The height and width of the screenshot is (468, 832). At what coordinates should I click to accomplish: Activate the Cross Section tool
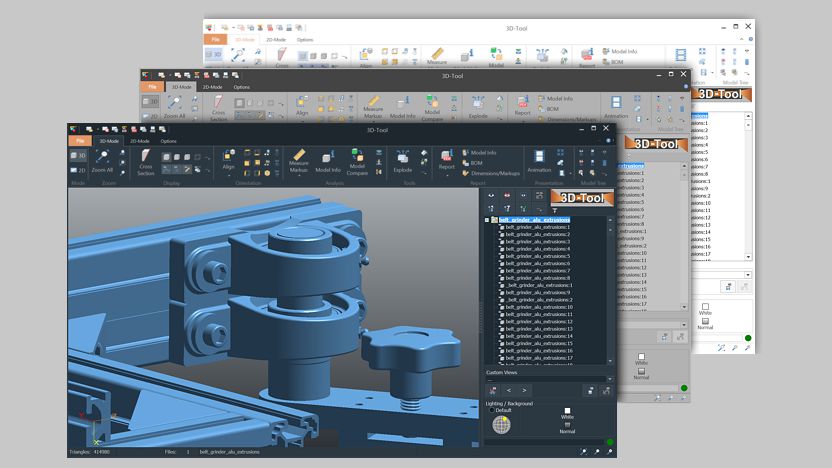click(146, 161)
